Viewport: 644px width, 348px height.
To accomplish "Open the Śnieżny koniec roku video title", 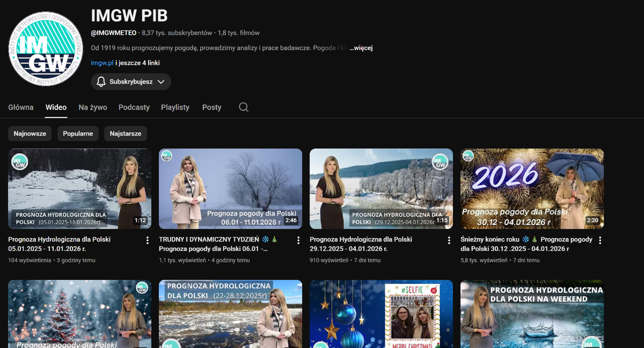I will point(526,244).
